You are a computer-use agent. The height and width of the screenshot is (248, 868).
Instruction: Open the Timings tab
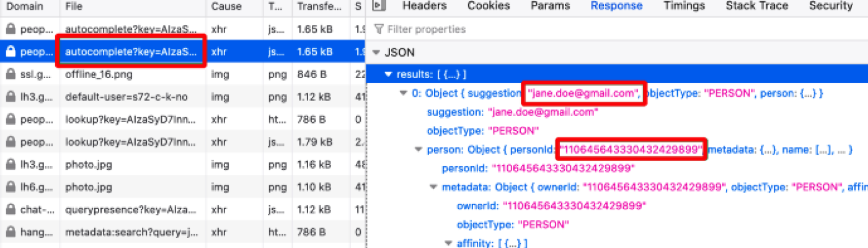coord(684,6)
